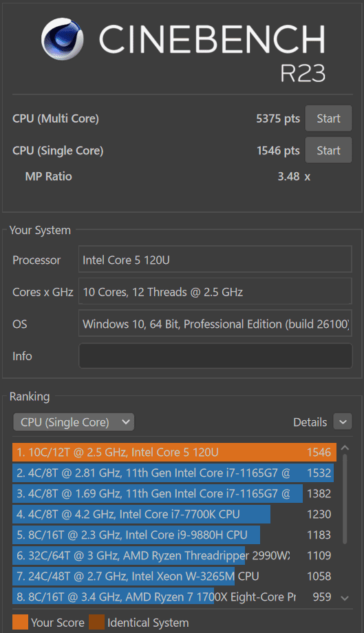The height and width of the screenshot is (633, 364).
Task: Click the ranking list scroll up arrow
Action: coord(345,448)
